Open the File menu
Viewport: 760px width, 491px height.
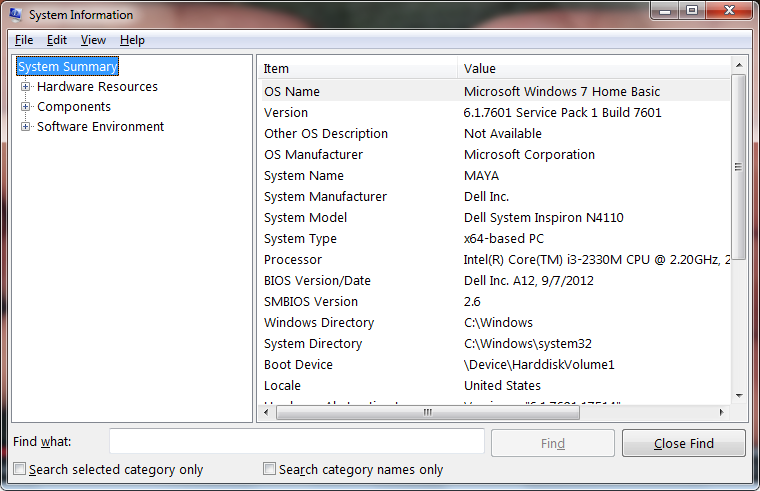point(24,40)
